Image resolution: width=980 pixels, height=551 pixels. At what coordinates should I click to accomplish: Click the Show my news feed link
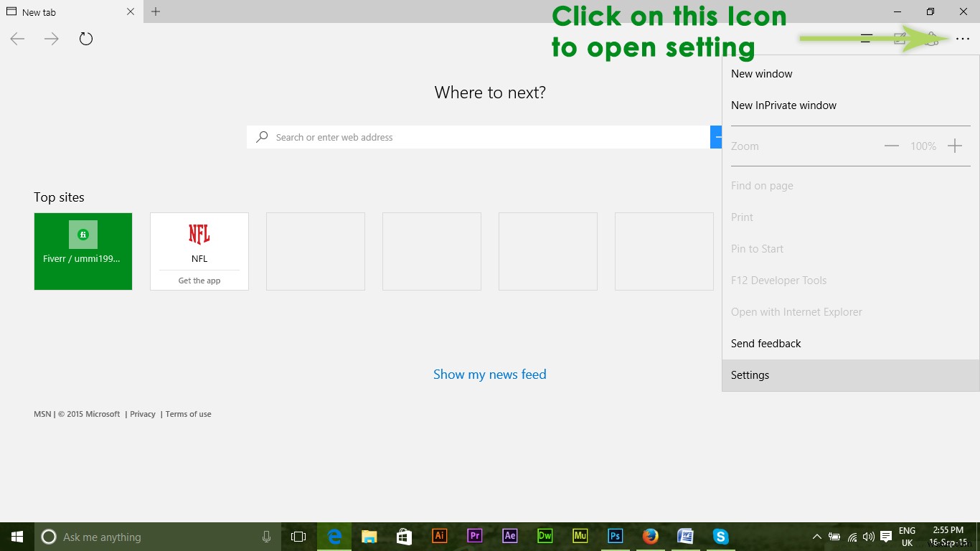pos(490,374)
